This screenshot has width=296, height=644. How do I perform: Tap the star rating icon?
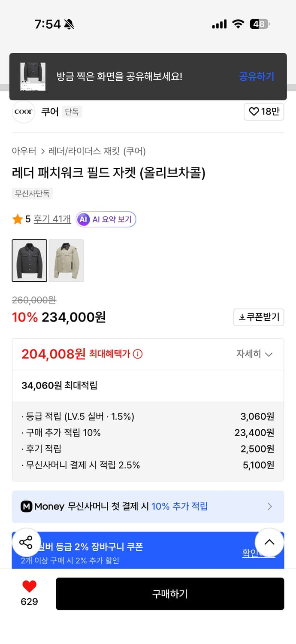[x=17, y=219]
